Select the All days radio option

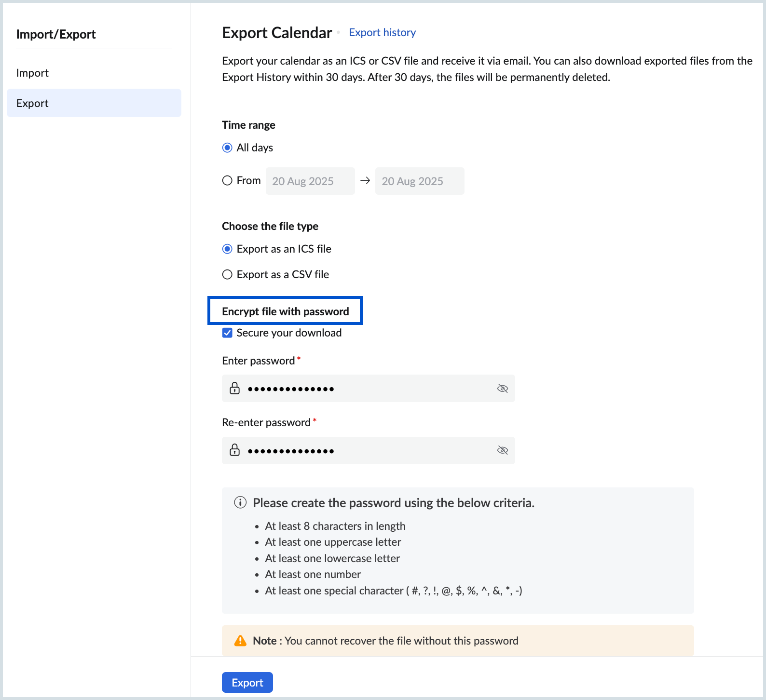click(x=227, y=148)
